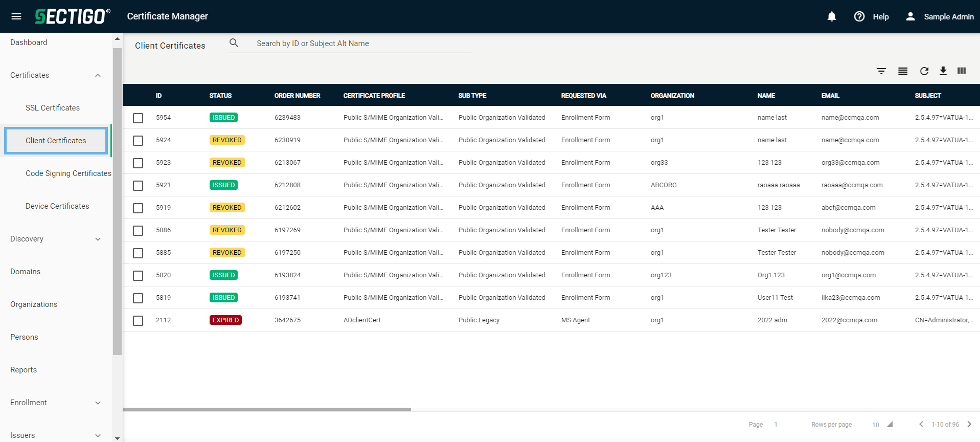Select checkbox for certificate 5820

pos(138,275)
